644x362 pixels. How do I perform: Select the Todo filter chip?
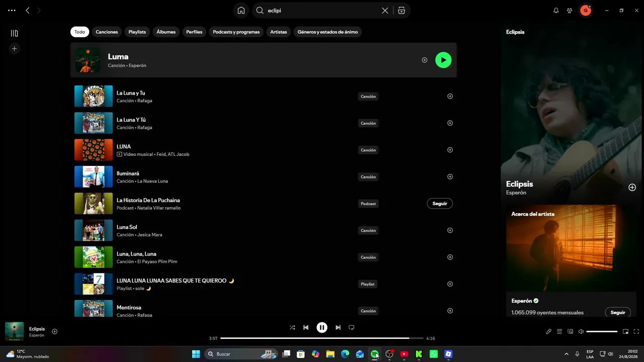coord(80,32)
